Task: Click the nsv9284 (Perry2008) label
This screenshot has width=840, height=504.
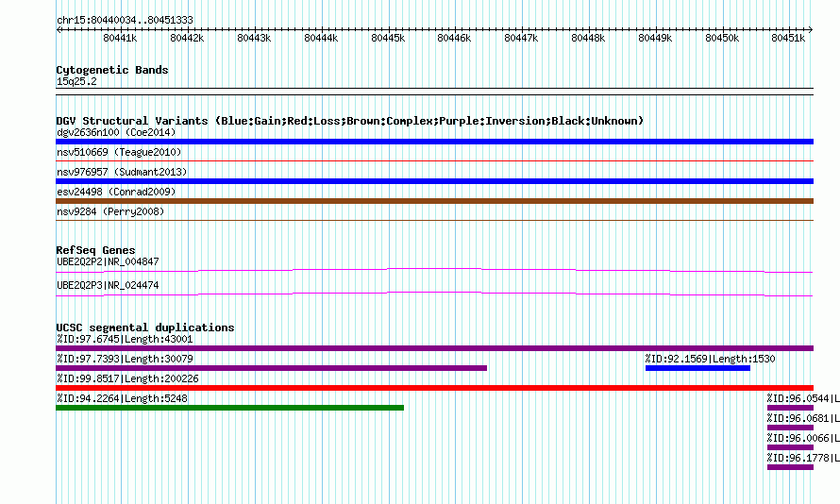Action: point(110,211)
